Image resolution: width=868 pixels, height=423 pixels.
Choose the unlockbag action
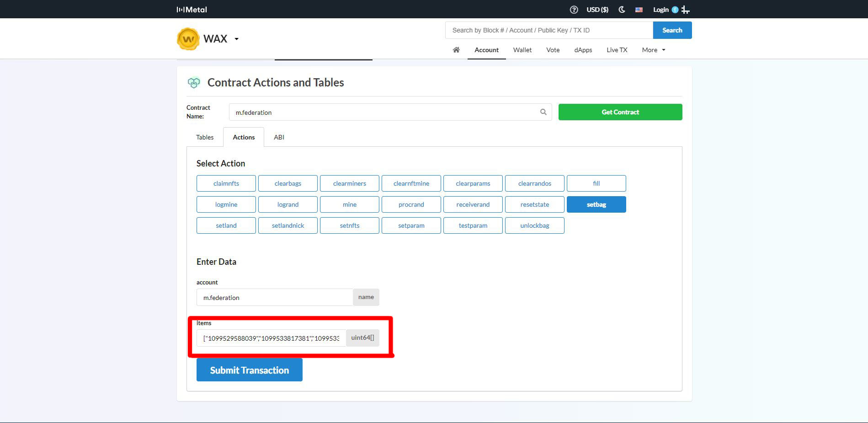click(x=534, y=225)
